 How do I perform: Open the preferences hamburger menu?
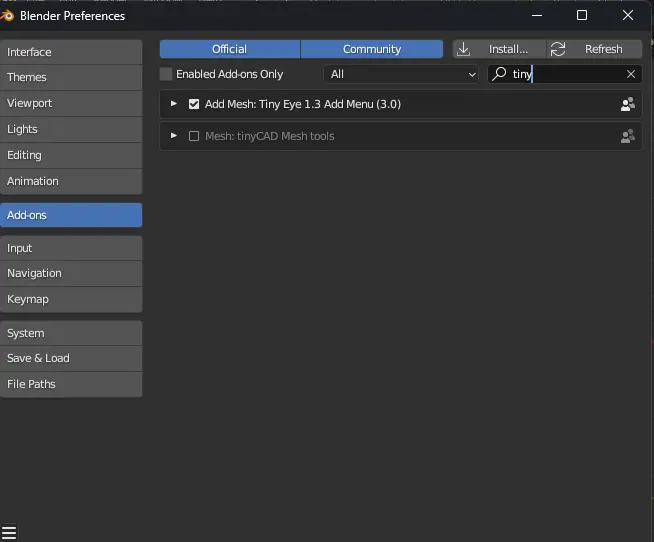tap(8, 533)
